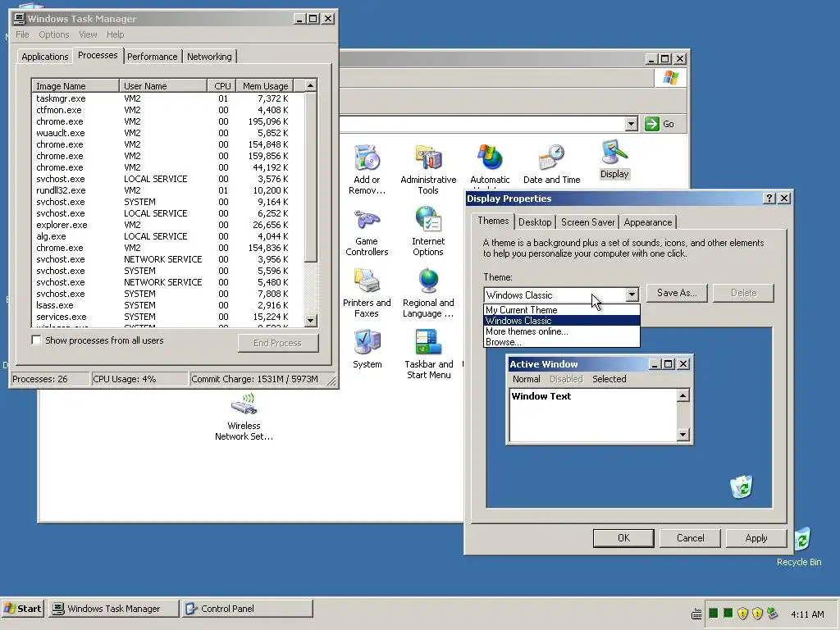The height and width of the screenshot is (630, 840).
Task: Open the Help menu in Task Manager
Action: tap(115, 34)
